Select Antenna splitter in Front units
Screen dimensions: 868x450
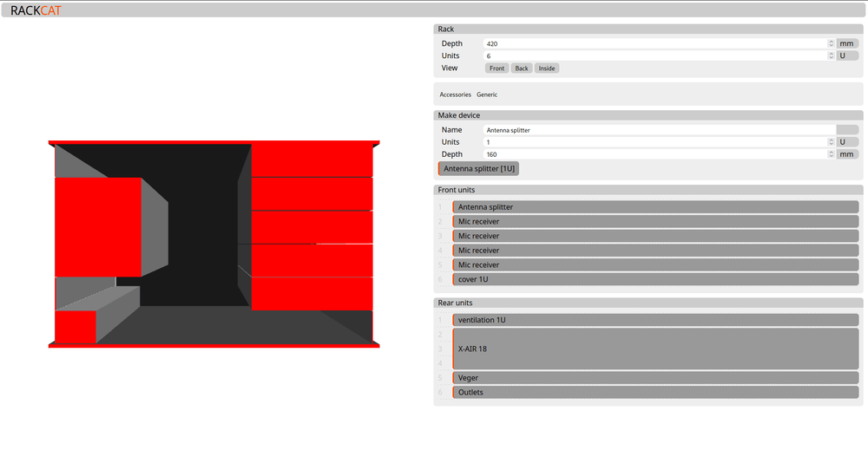click(655, 206)
